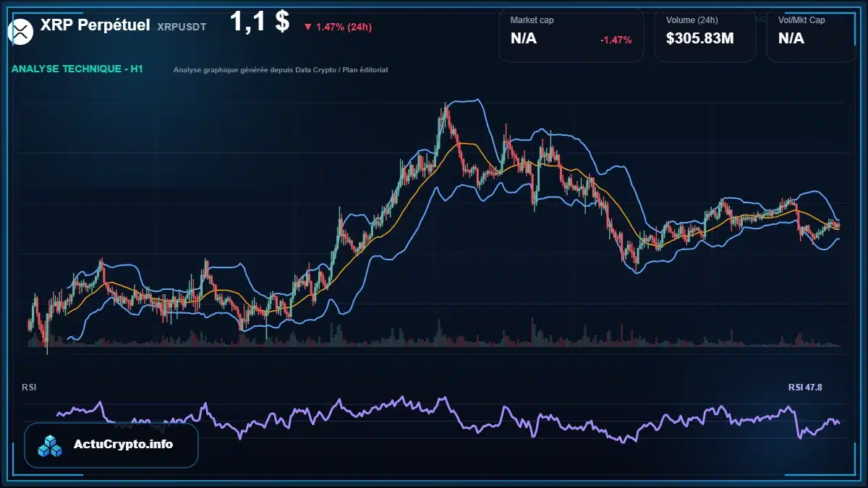Click the XRP logo icon

[x=22, y=30]
